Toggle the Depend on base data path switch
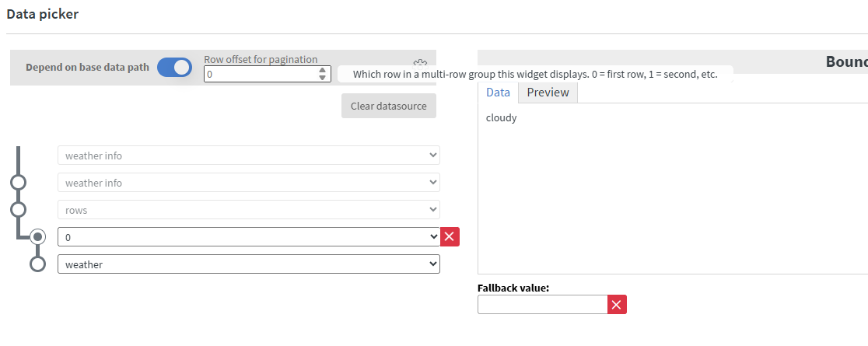 point(174,68)
